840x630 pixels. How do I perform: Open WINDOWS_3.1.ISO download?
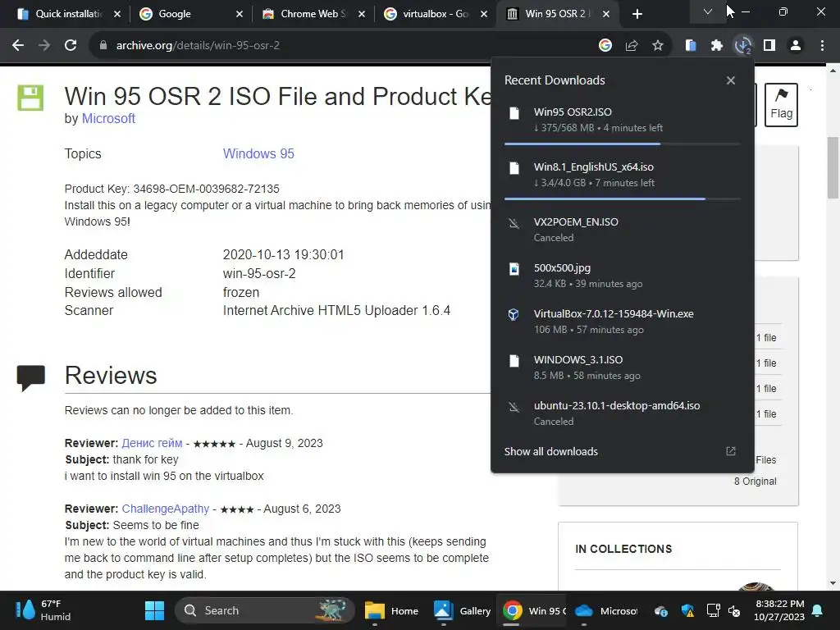pyautogui.click(x=622, y=367)
